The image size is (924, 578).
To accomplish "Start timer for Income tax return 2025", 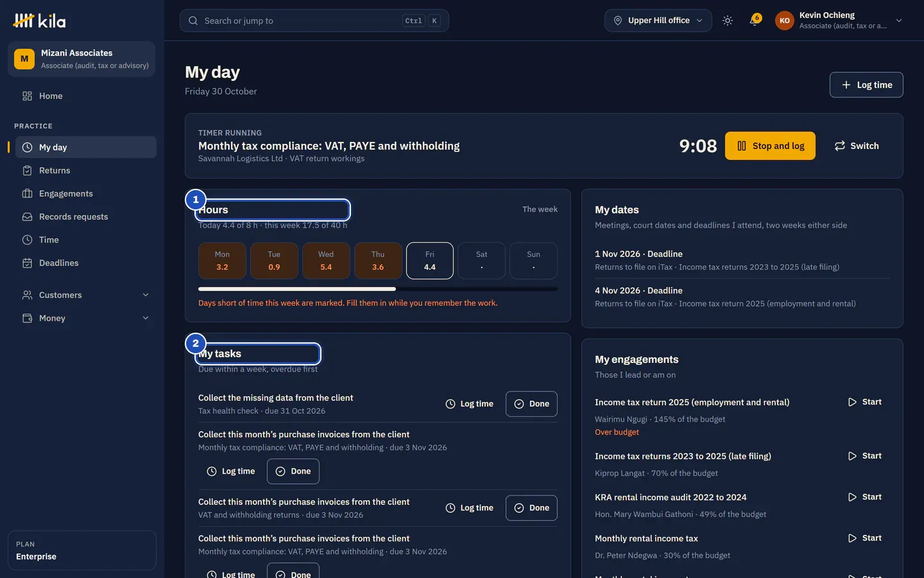I will coord(865,402).
